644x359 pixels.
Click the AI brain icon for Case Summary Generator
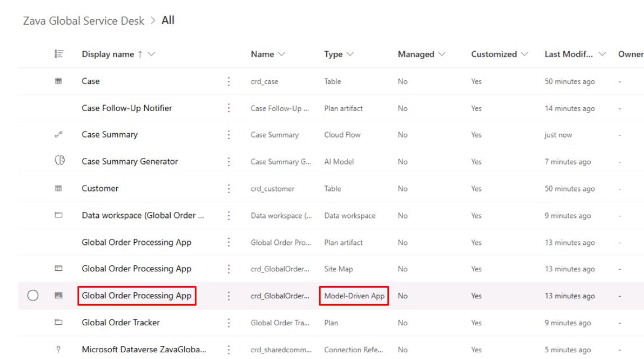click(x=60, y=160)
